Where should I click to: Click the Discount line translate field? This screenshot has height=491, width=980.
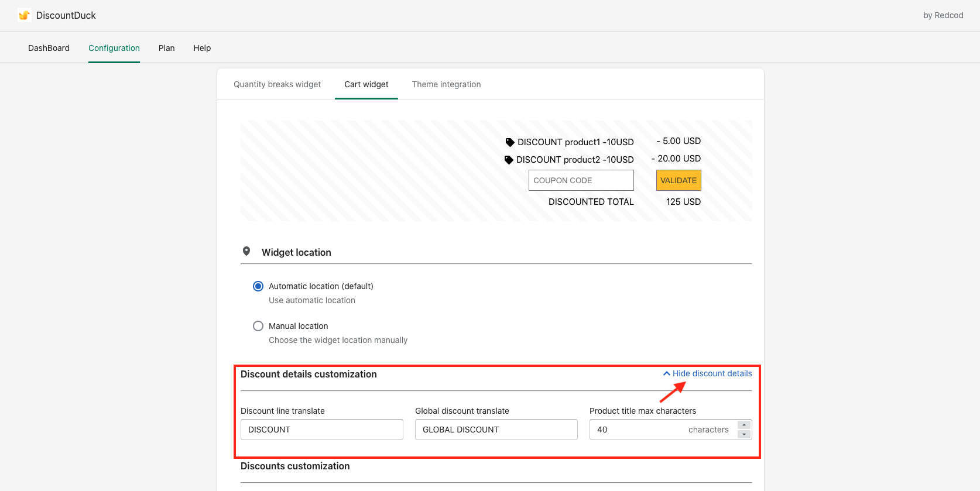[321, 430]
